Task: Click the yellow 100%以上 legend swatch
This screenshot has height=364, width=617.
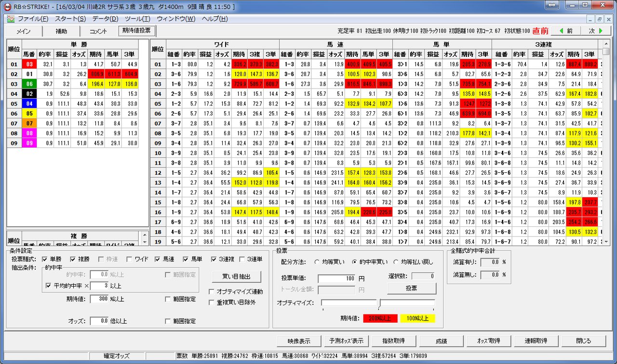Action: point(417,318)
